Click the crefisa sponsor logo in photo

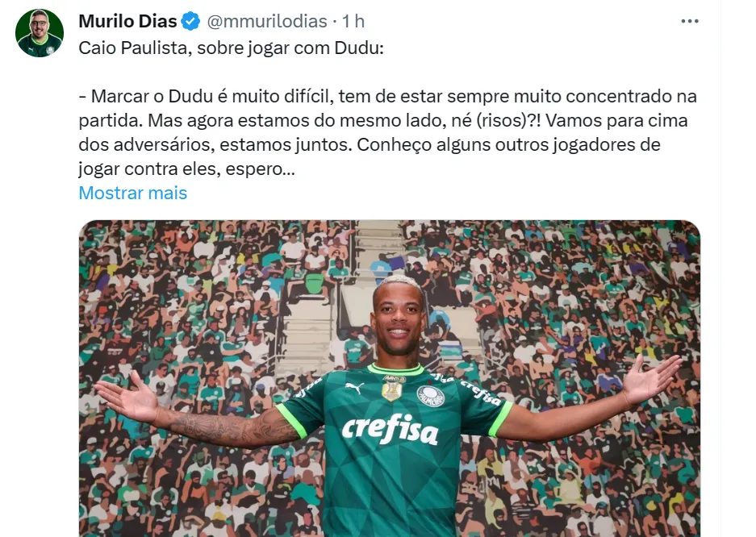pos(390,429)
